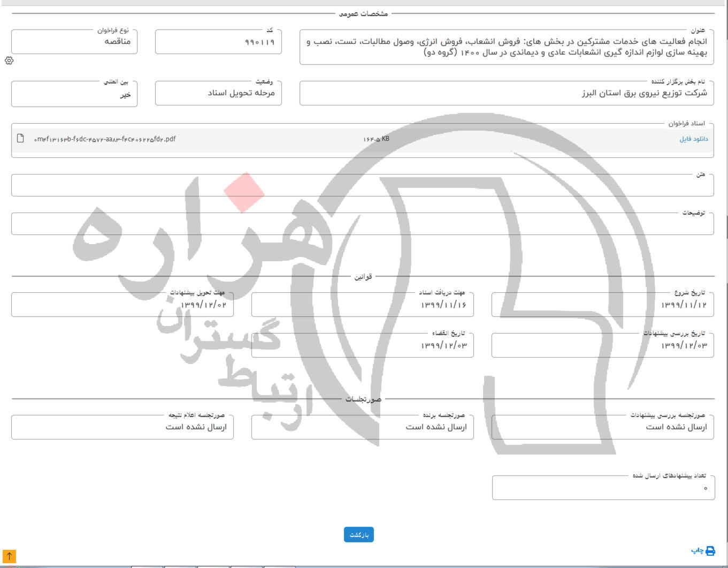Click the چاپ print link
Viewport: 728px width, 568px height.
[696, 551]
